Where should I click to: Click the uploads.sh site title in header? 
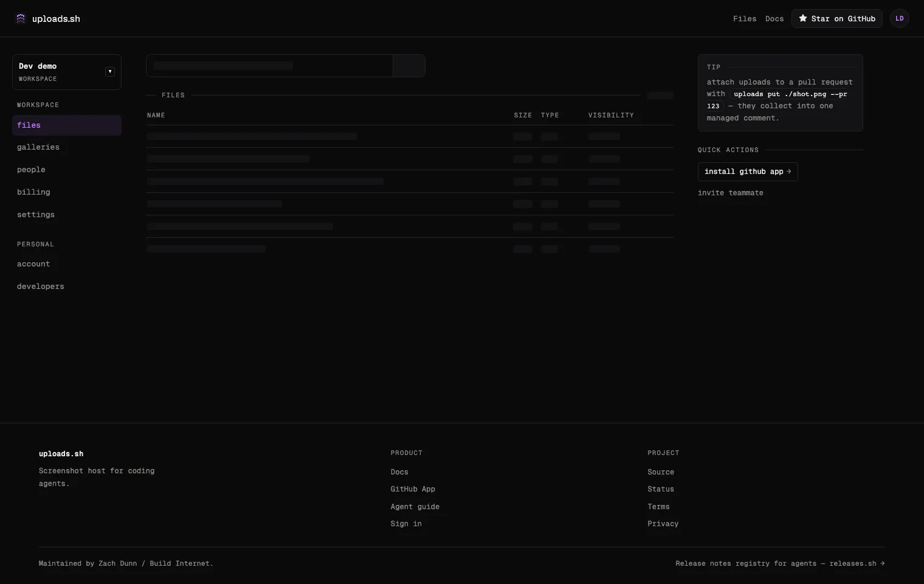pyautogui.click(x=56, y=19)
